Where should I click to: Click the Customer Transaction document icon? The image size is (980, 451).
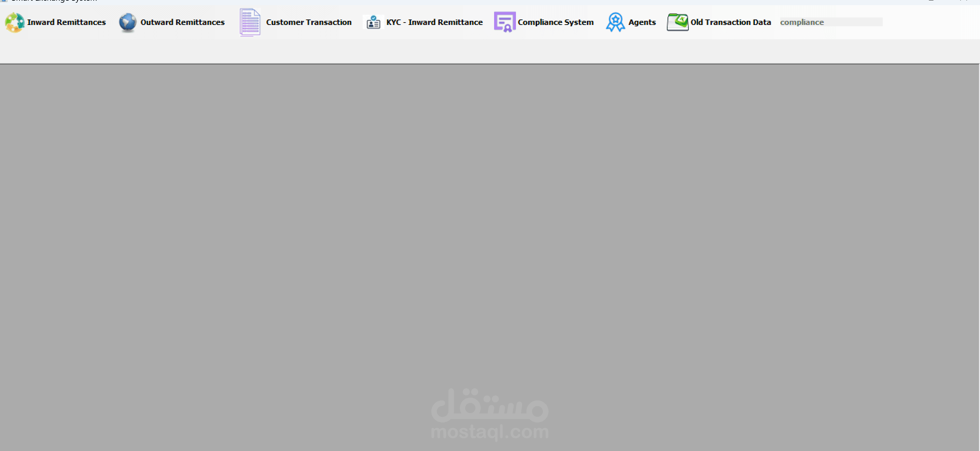(250, 23)
